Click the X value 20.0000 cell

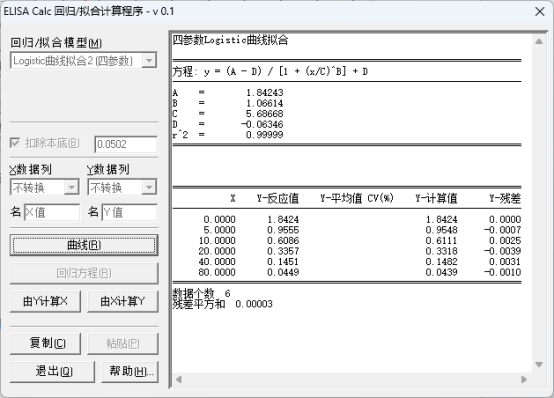[x=217, y=251]
